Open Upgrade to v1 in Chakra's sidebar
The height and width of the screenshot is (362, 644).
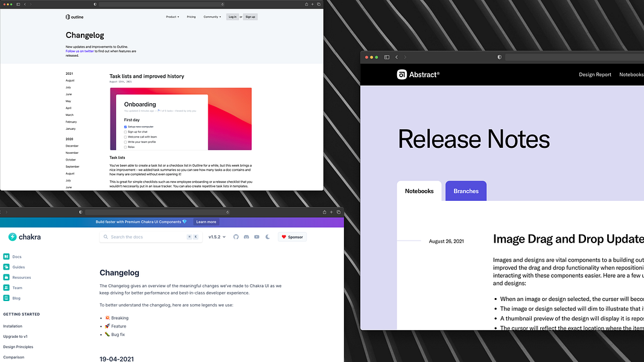pos(15,336)
